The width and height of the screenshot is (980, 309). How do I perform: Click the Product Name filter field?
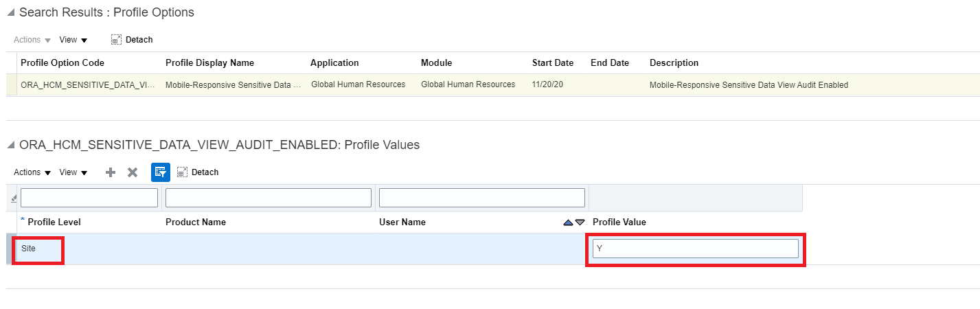[268, 198]
